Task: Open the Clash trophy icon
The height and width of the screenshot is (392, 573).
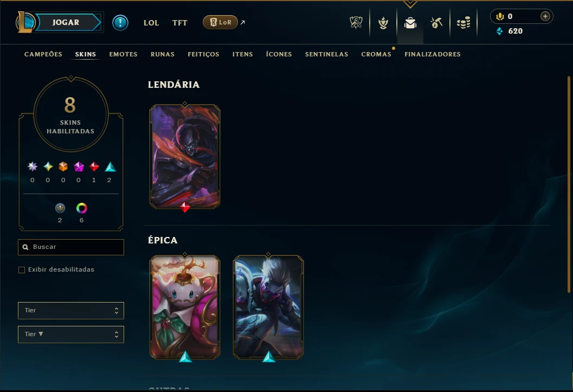Action: point(356,23)
